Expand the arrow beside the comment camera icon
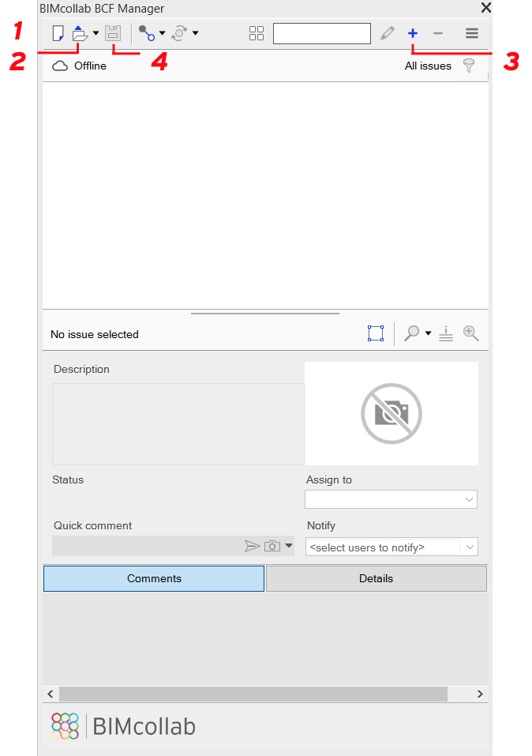Screen dimensions: 532x756 [x=289, y=546]
